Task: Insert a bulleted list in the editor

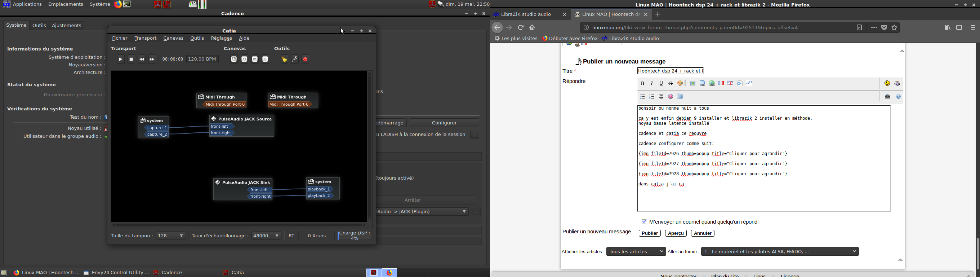Action: pos(642,97)
